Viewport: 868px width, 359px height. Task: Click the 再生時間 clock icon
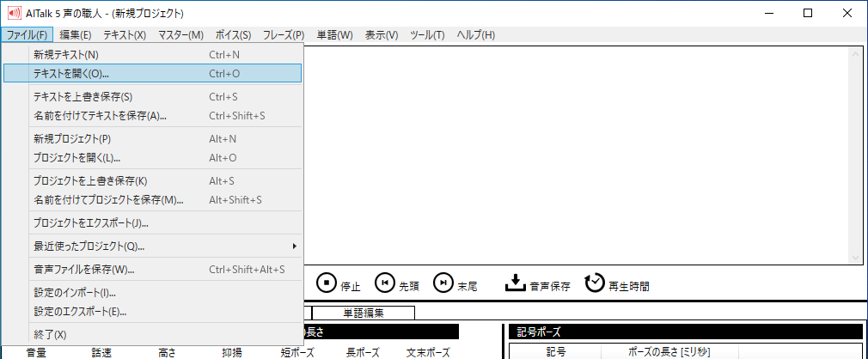click(595, 283)
